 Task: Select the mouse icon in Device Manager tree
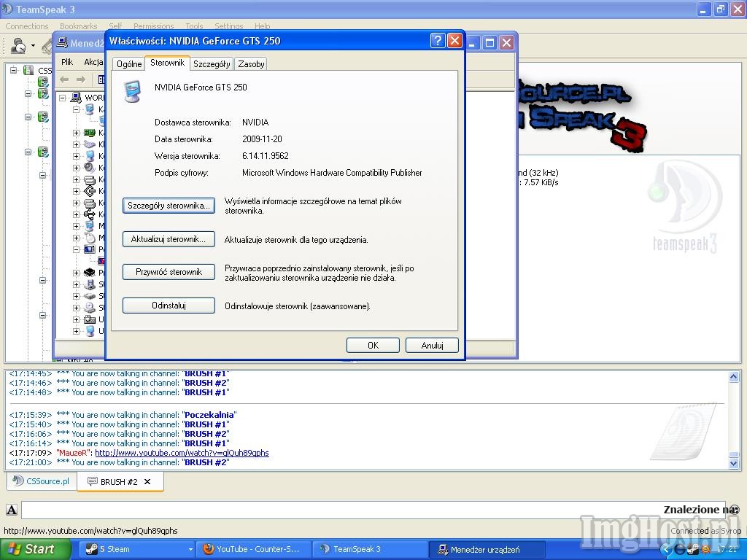pos(90,238)
